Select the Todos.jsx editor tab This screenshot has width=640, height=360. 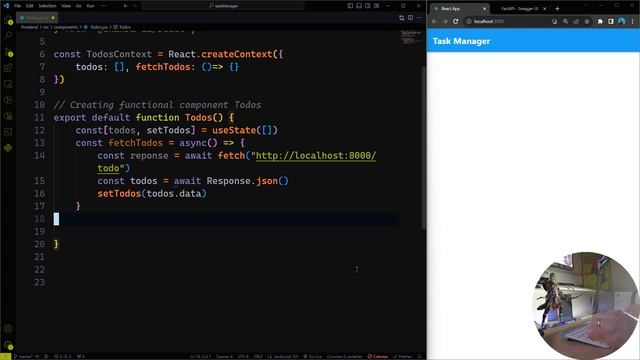[37, 18]
